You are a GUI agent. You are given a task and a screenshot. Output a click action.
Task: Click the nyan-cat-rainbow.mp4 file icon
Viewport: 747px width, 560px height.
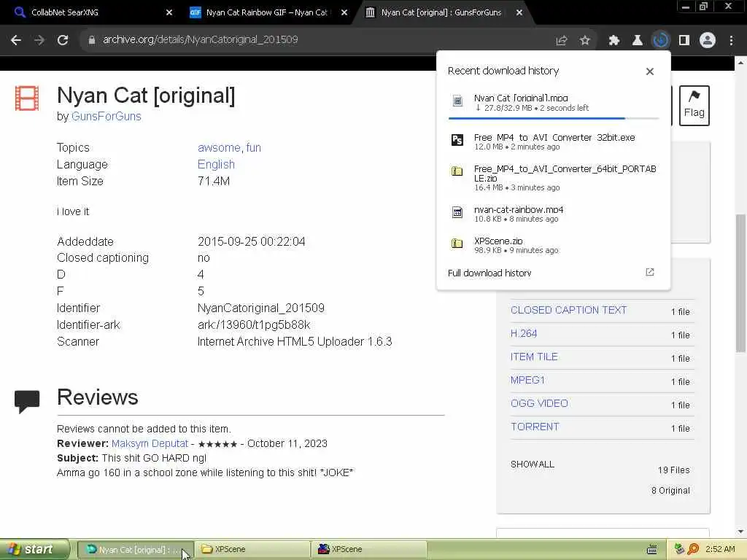pyautogui.click(x=457, y=212)
